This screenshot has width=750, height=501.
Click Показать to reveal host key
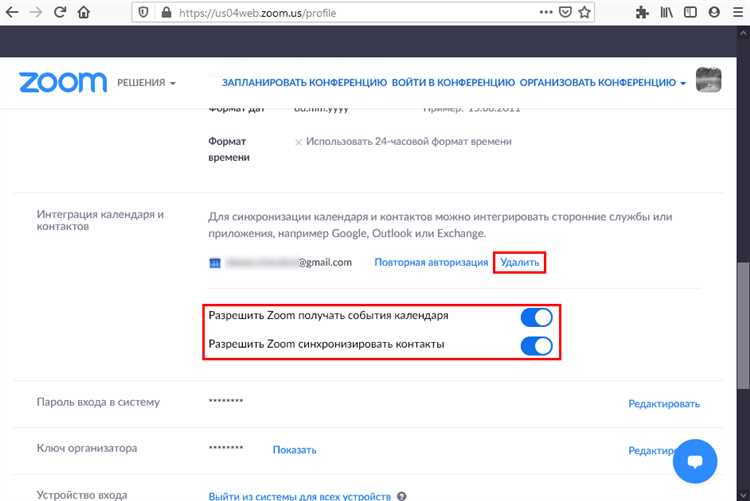pyautogui.click(x=294, y=450)
